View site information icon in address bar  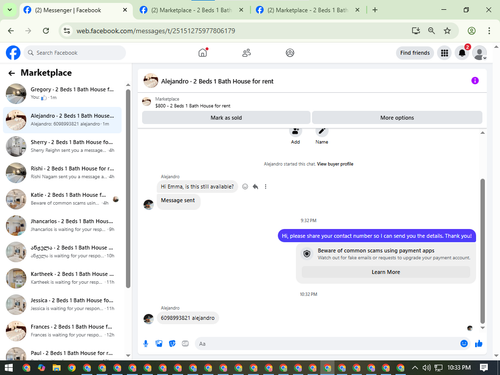[67, 31]
